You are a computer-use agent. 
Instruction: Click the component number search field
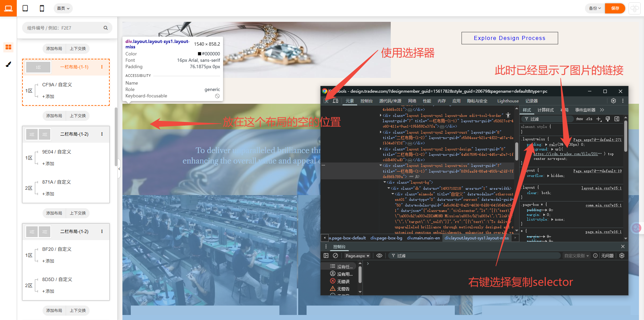click(64, 28)
